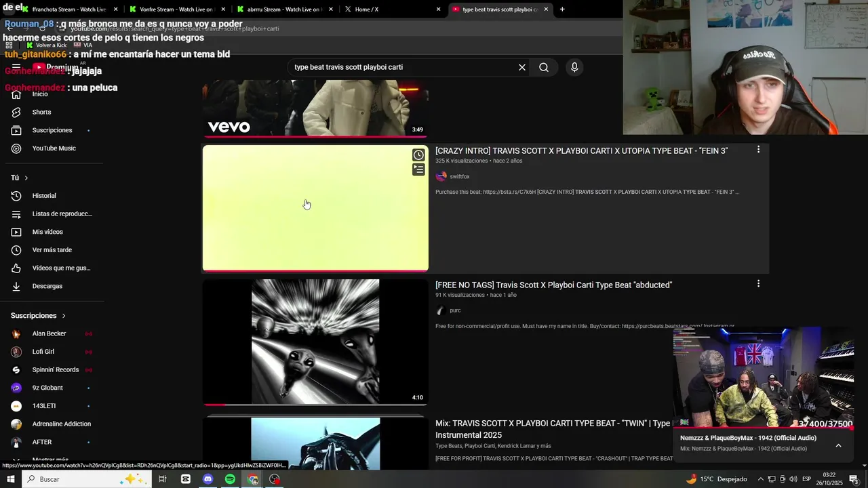
Task: Open purc channel avatar
Action: pos(441,310)
